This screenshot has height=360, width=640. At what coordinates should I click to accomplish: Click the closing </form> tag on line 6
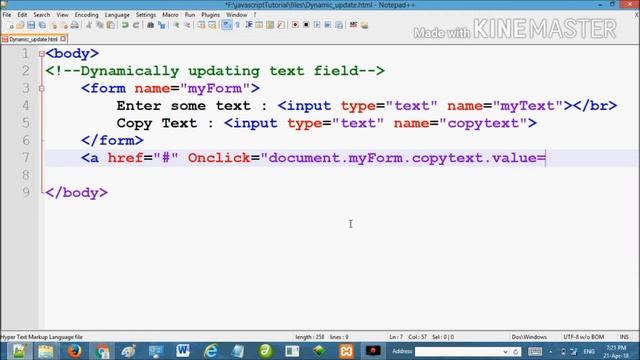[x=112, y=140]
